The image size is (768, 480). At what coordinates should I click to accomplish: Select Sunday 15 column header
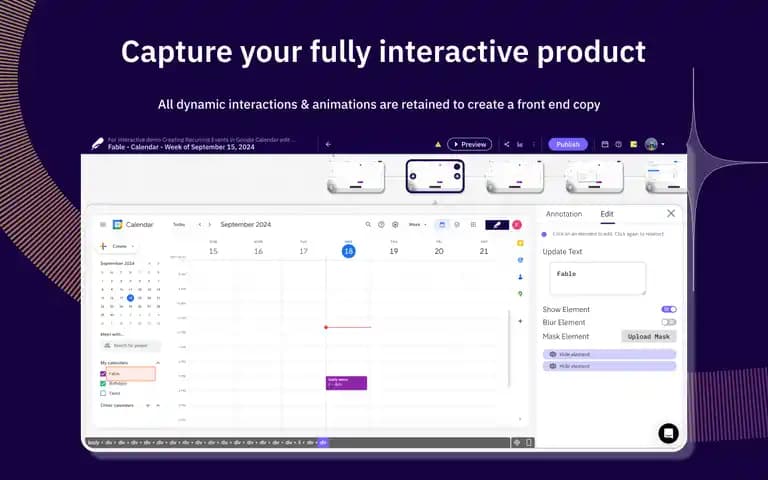213,248
